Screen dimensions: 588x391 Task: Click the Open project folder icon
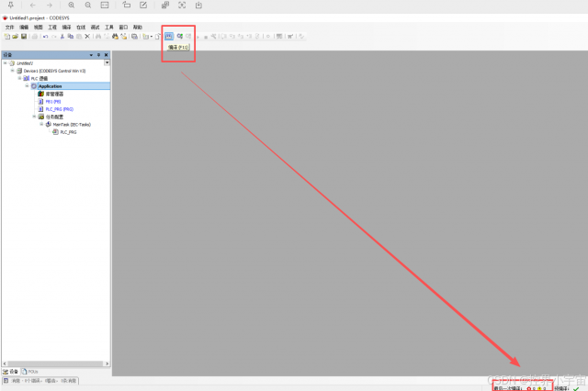pyautogui.click(x=15, y=37)
